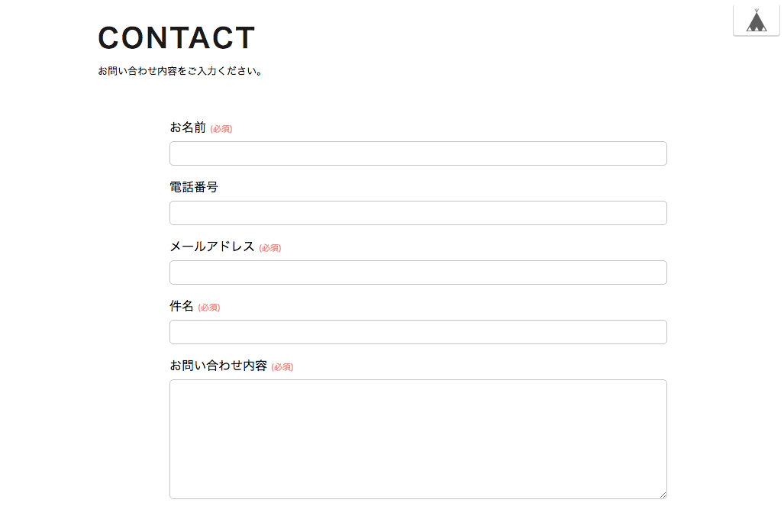Click the red 必須 marker beside お名前
Screen dimensions: 784x532
point(221,129)
